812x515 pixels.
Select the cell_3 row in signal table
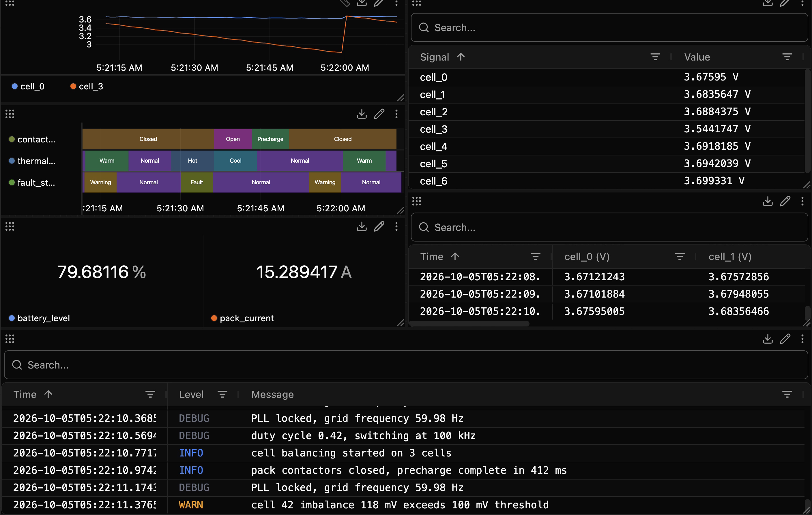point(606,129)
